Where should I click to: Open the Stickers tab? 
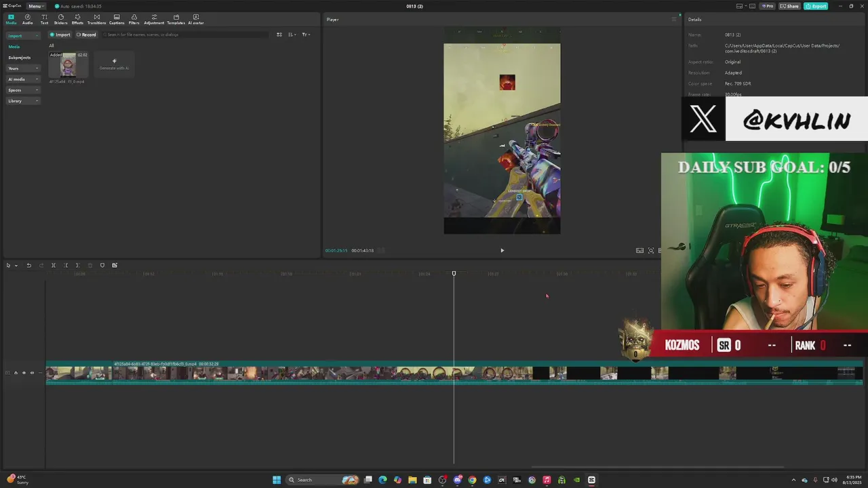coord(60,19)
